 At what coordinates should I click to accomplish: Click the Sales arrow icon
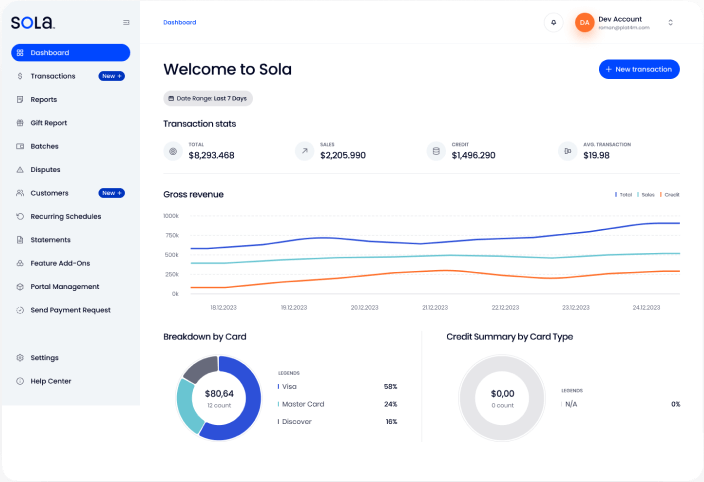[x=304, y=151]
